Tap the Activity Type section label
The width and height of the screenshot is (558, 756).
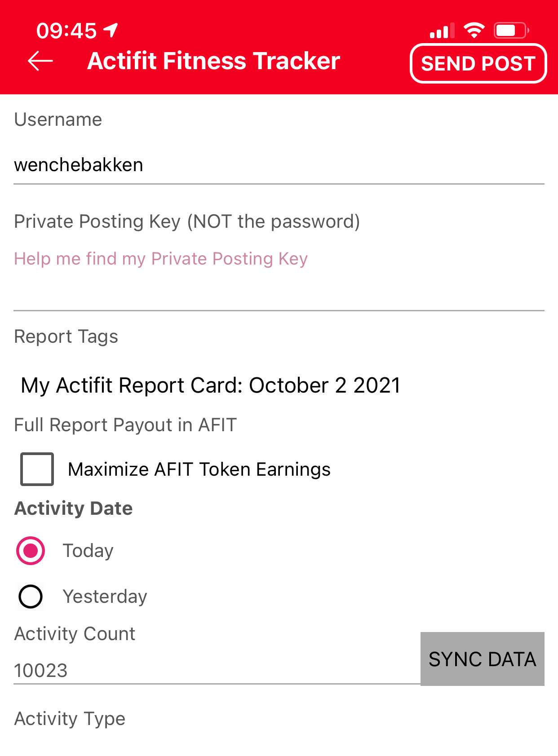70,719
